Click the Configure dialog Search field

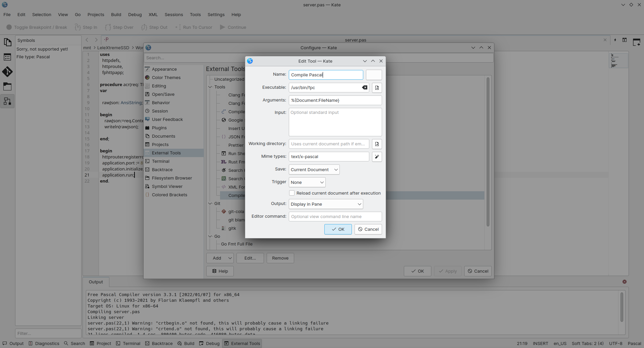click(x=319, y=58)
